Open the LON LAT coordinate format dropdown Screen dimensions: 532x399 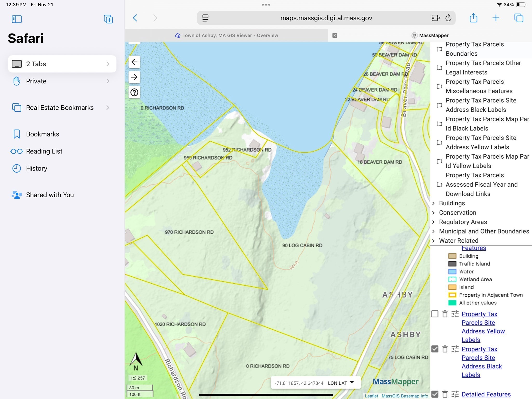pos(341,383)
